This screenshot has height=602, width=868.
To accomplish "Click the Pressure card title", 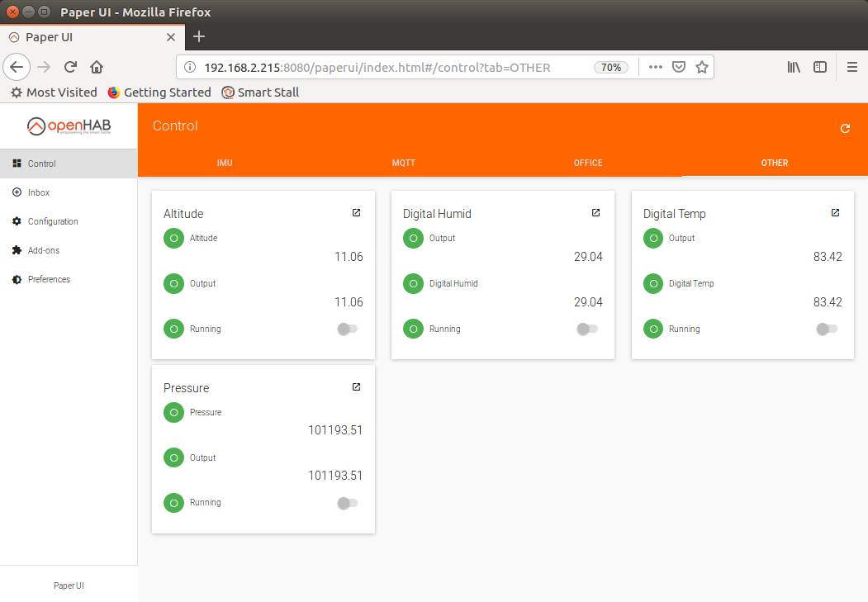I will click(x=186, y=388).
